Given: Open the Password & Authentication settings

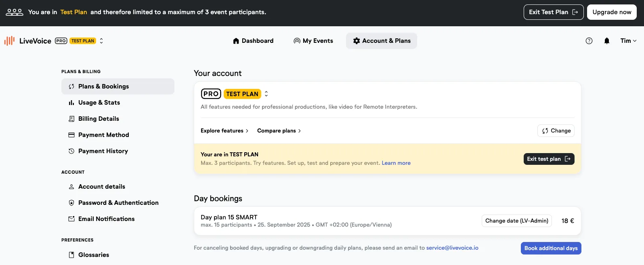Looking at the screenshot, I should click(x=118, y=203).
